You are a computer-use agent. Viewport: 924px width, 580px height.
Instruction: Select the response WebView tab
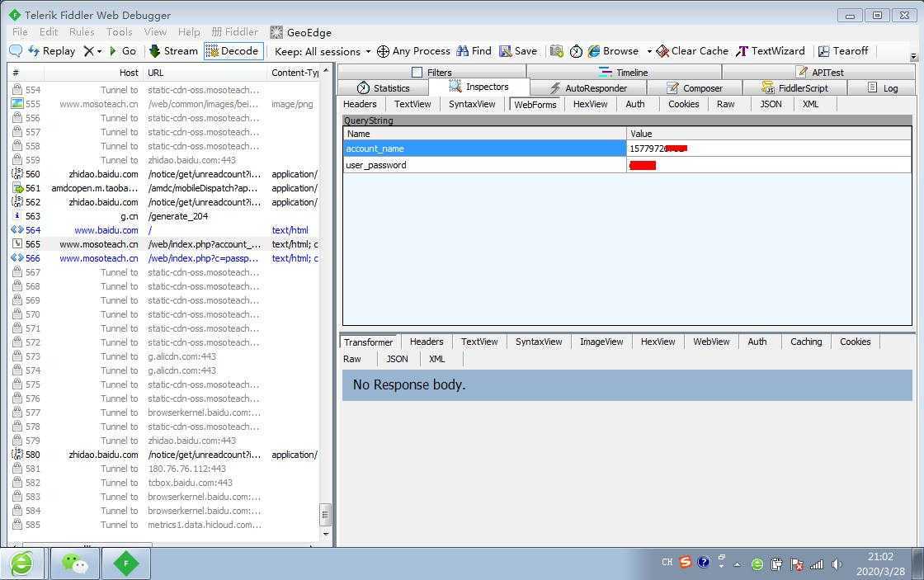coord(711,342)
